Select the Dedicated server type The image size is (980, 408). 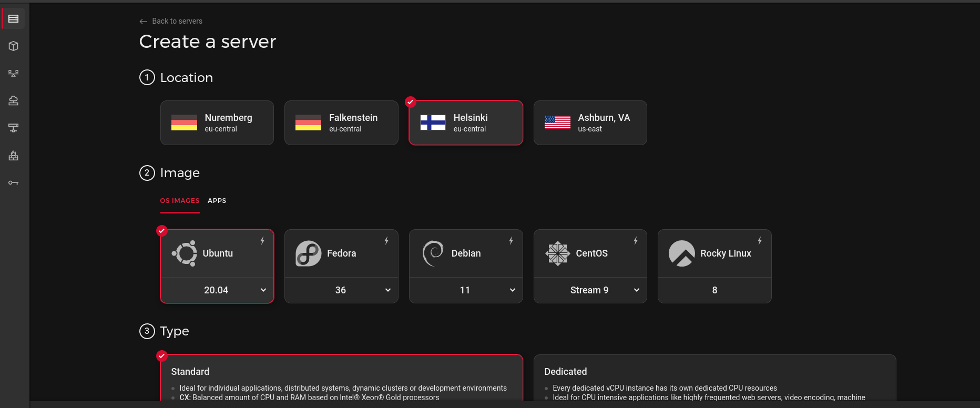[715, 379]
